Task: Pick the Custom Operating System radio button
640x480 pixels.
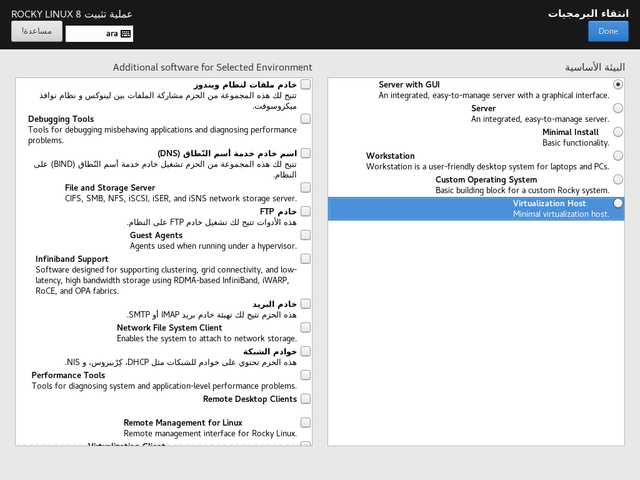Action: click(x=618, y=179)
